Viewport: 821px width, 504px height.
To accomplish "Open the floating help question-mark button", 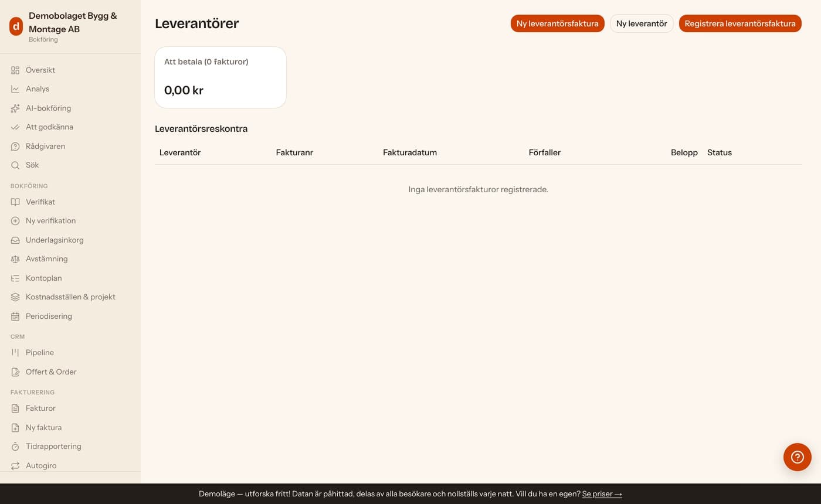I will click(798, 457).
